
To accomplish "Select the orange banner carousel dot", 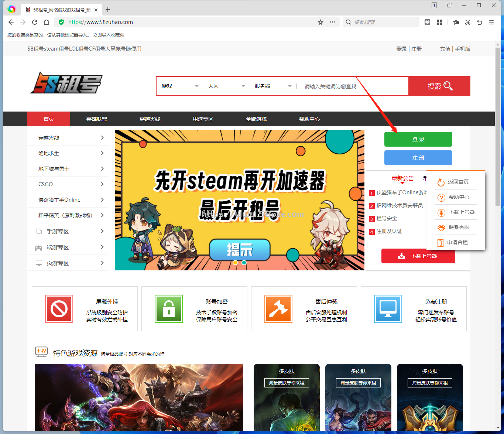I will coord(235,263).
